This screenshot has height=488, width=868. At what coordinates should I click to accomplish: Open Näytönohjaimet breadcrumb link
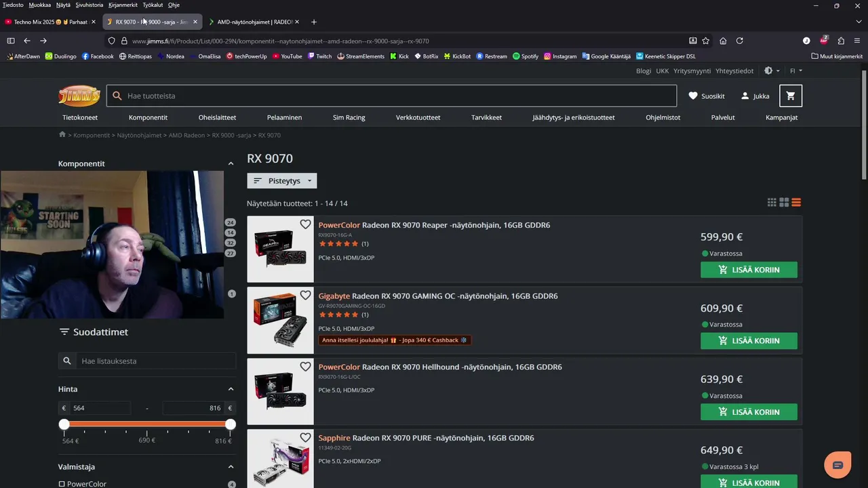[x=139, y=135]
